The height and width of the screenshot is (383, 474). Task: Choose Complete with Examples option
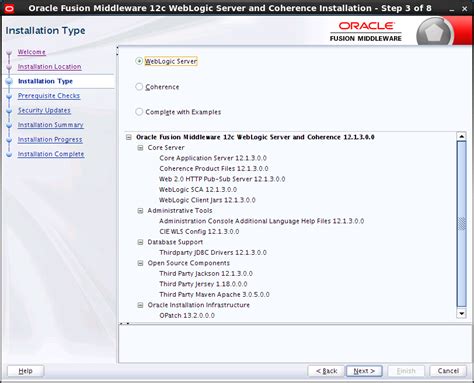pyautogui.click(x=139, y=112)
